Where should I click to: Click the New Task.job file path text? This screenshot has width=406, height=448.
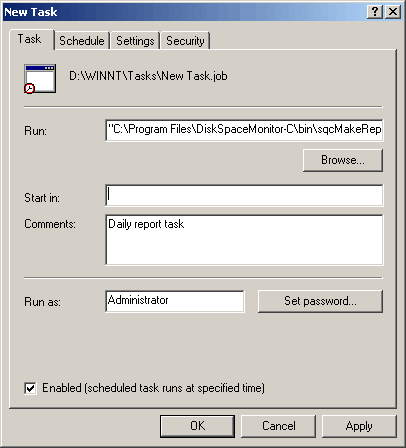coord(148,76)
